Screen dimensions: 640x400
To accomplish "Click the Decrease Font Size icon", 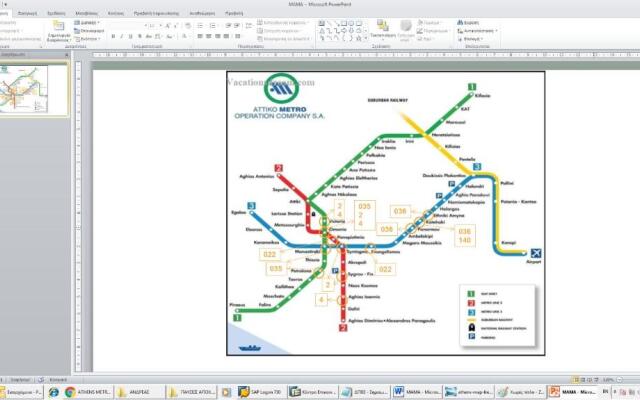I will point(176,26).
